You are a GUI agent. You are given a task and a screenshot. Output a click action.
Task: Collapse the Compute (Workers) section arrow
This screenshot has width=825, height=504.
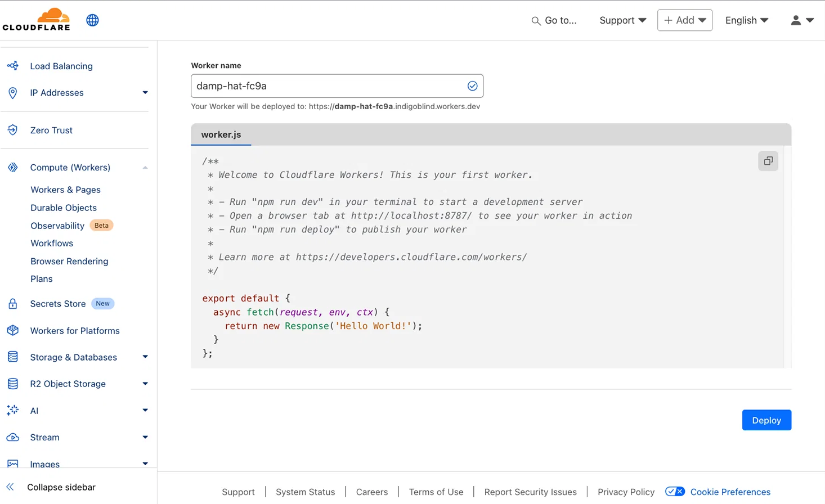[x=145, y=168]
